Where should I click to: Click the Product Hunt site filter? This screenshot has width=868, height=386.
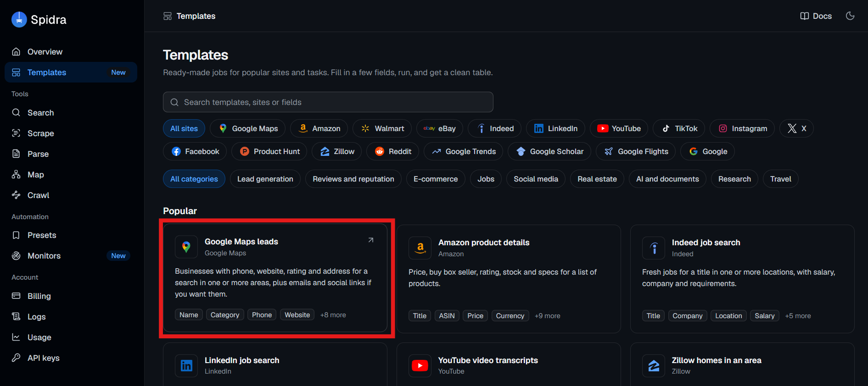click(x=269, y=151)
